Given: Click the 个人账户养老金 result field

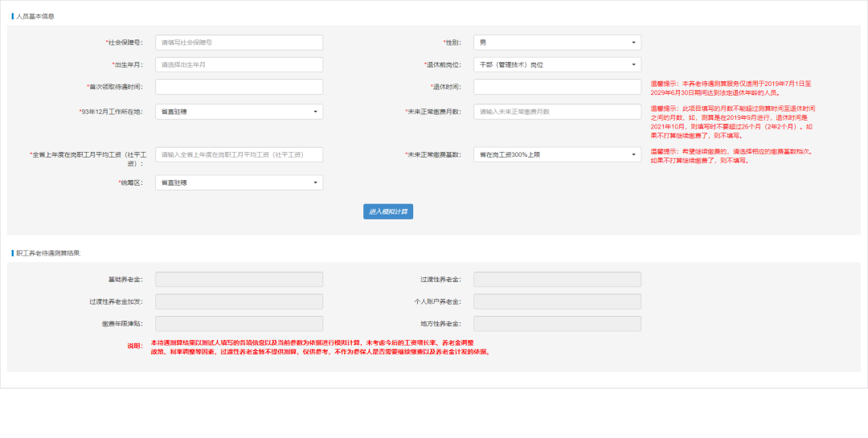Looking at the screenshot, I should pos(557,301).
